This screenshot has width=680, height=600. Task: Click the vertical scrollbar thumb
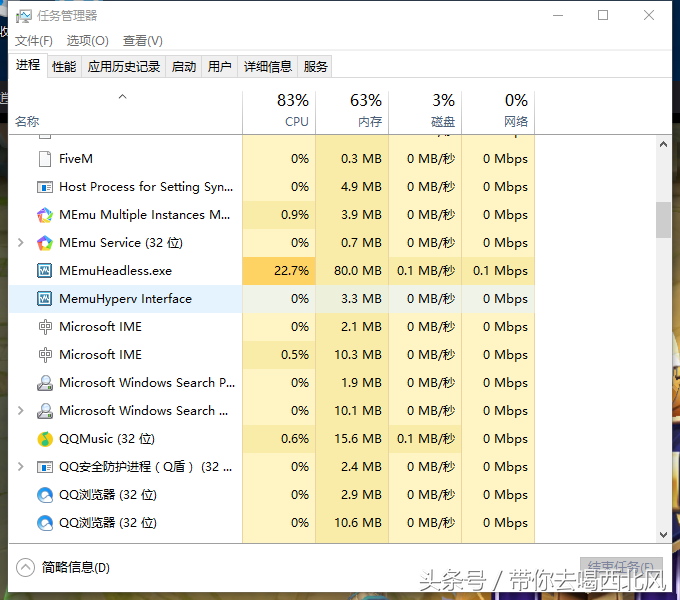663,220
